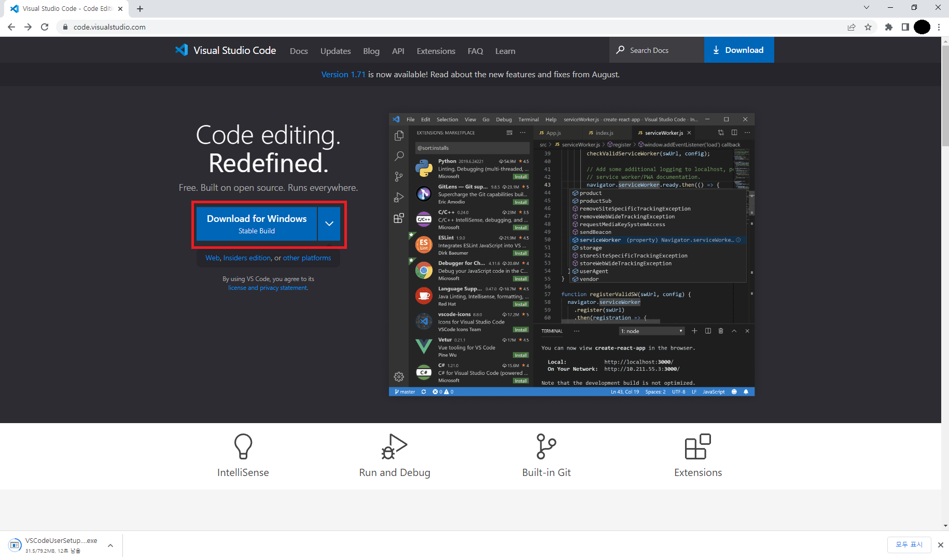Toggle the browser side panel icon
Screen dimensions: 949x560
tap(905, 27)
